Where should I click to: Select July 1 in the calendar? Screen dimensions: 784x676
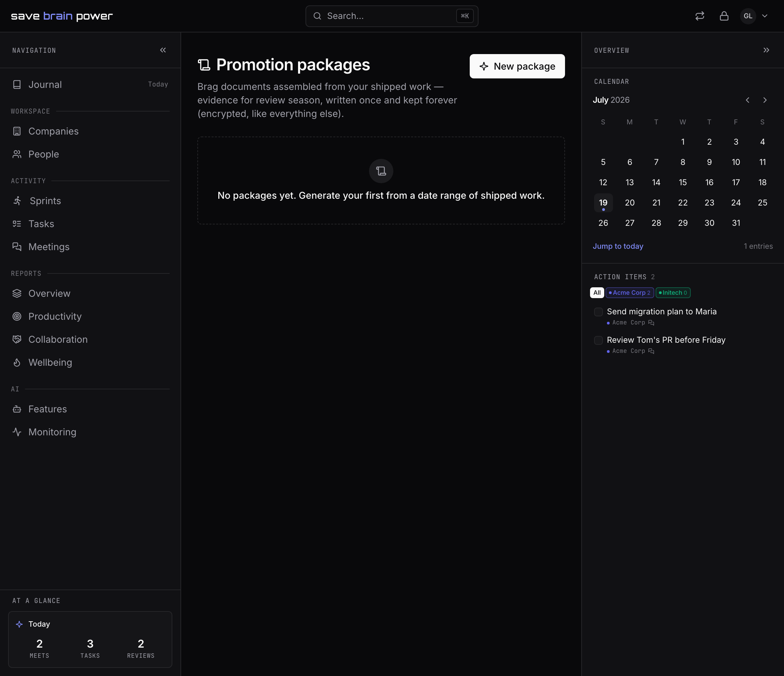(683, 142)
